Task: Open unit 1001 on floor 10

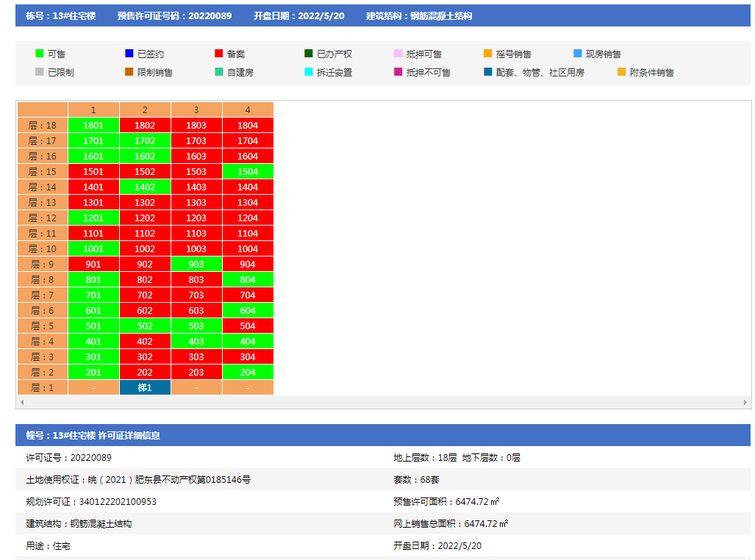Action: coord(93,248)
